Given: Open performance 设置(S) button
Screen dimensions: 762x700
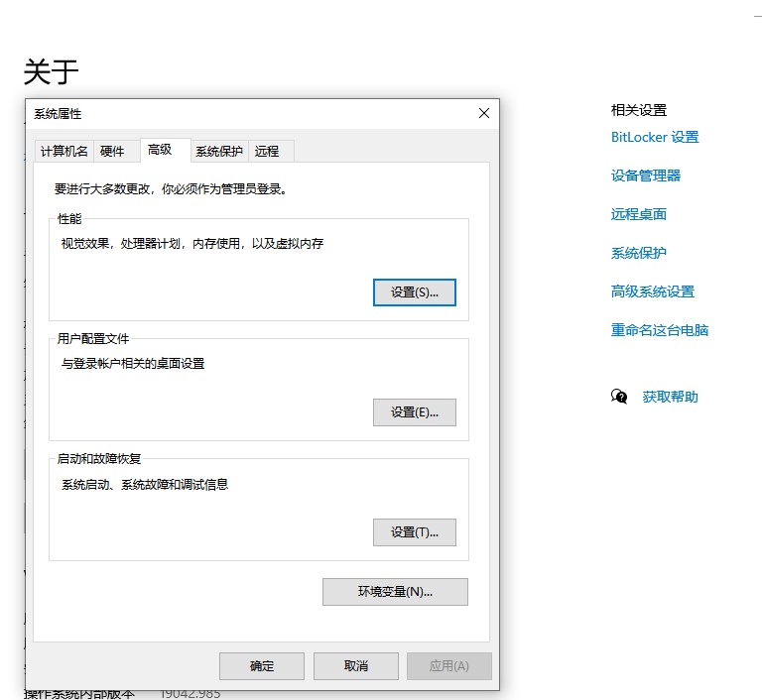Looking at the screenshot, I should coord(414,292).
